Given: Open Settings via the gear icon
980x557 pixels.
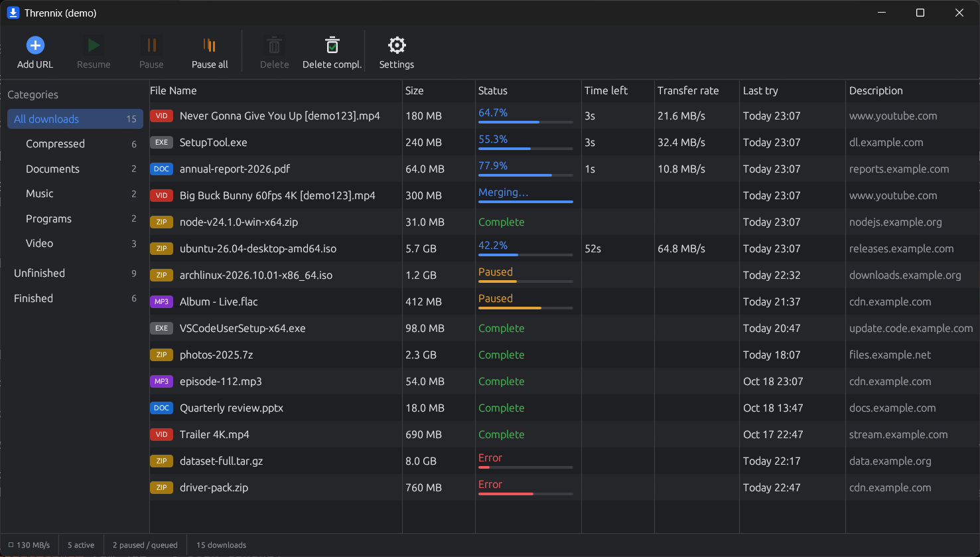Looking at the screenshot, I should [x=397, y=45].
